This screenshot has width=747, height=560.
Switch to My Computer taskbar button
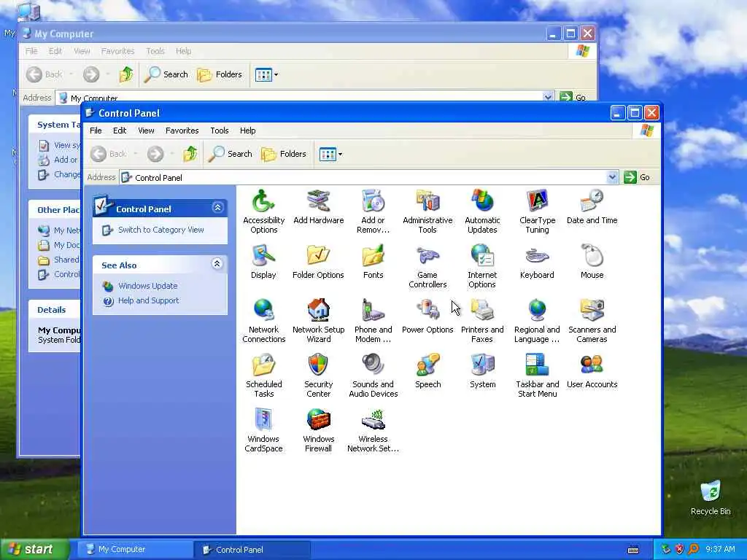135,550
